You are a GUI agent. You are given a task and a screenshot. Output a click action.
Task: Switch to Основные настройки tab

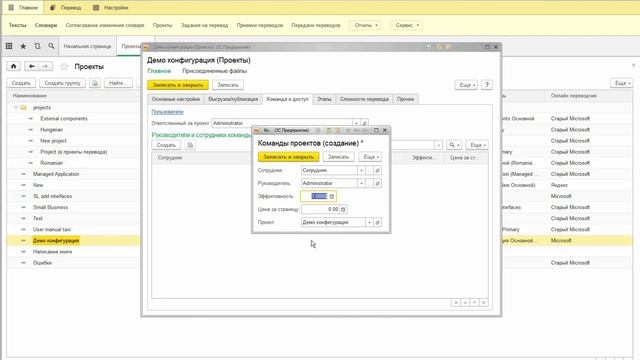pyautogui.click(x=176, y=99)
